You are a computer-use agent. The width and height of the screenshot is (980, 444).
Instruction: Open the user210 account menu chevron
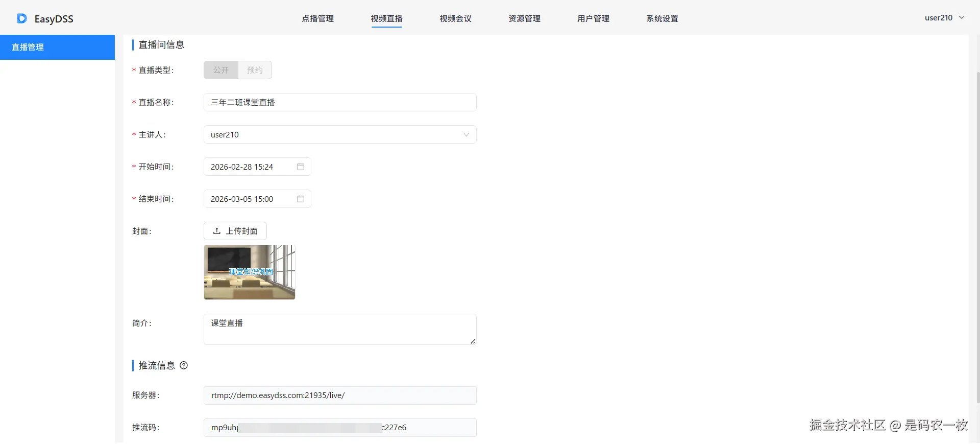coord(962,17)
